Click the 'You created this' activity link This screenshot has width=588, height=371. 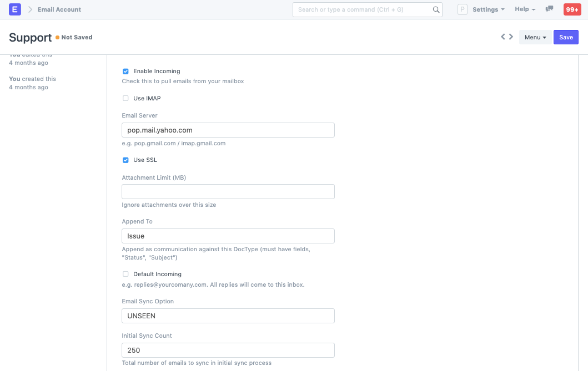click(32, 79)
